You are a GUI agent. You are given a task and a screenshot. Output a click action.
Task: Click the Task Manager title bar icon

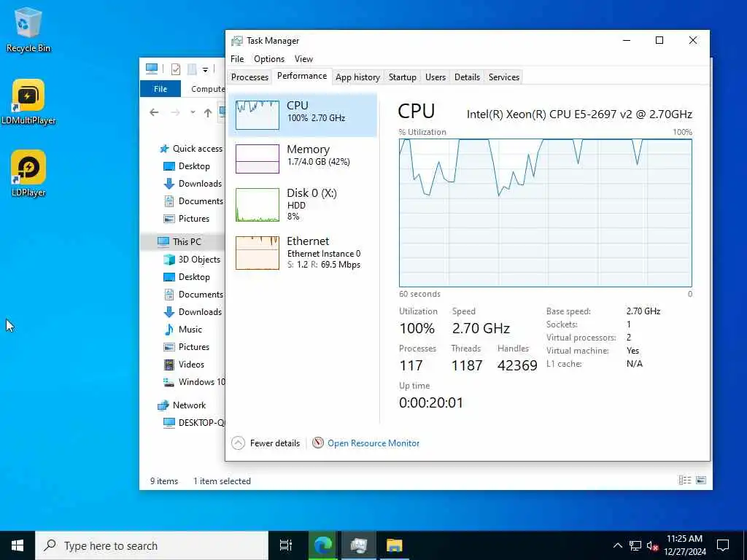coord(236,41)
